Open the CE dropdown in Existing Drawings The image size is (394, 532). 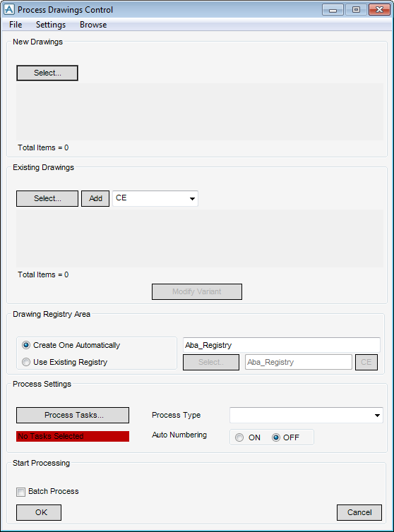pos(155,198)
